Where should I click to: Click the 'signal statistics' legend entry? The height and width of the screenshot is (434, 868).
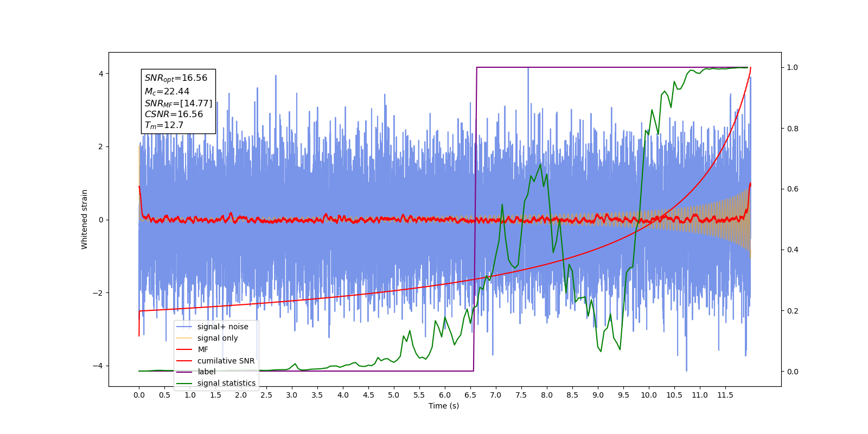(x=226, y=383)
